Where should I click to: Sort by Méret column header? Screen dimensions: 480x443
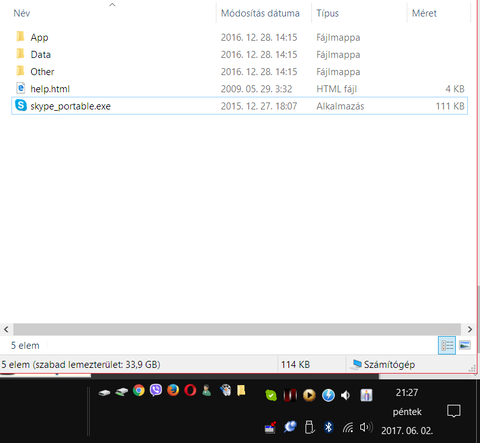pyautogui.click(x=424, y=13)
